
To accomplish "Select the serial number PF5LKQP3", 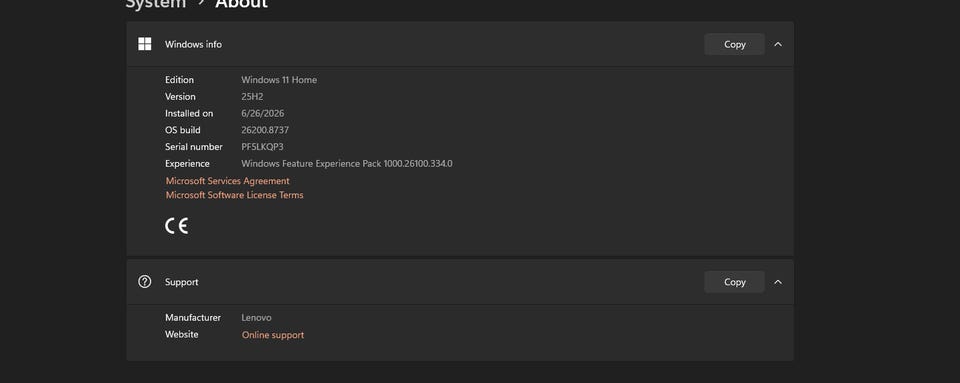I will coord(263,147).
